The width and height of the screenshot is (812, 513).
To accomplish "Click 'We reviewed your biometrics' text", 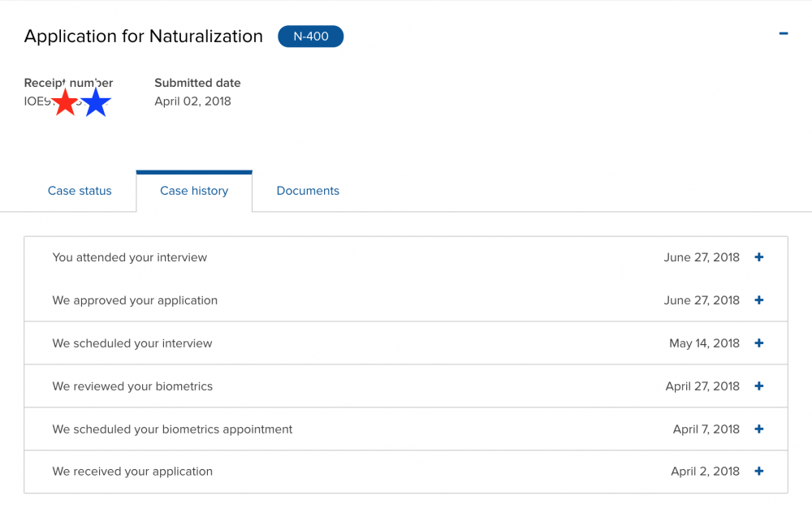I will [x=132, y=386].
